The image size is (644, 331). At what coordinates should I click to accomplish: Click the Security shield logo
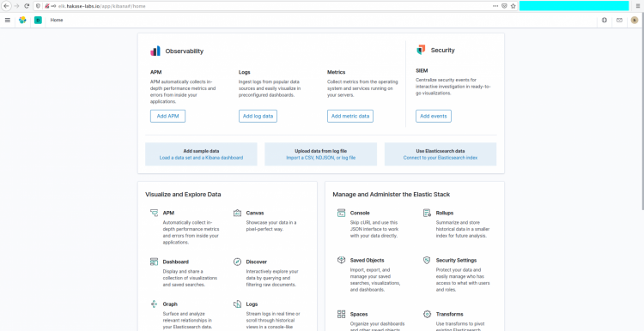(x=421, y=50)
